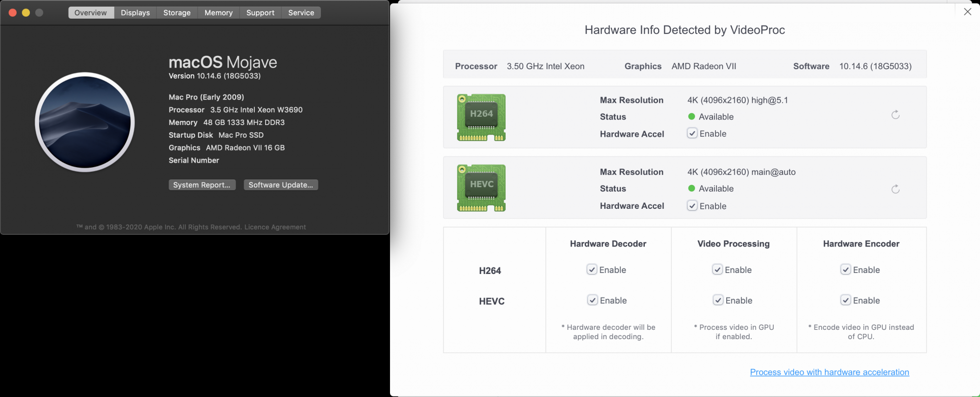This screenshot has height=397, width=980.
Task: Click VideoProc 'AMD Radeon VII' graphics value
Action: 704,66
